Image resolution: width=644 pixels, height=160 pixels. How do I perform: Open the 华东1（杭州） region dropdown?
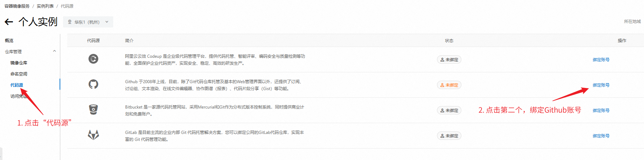click(x=88, y=22)
